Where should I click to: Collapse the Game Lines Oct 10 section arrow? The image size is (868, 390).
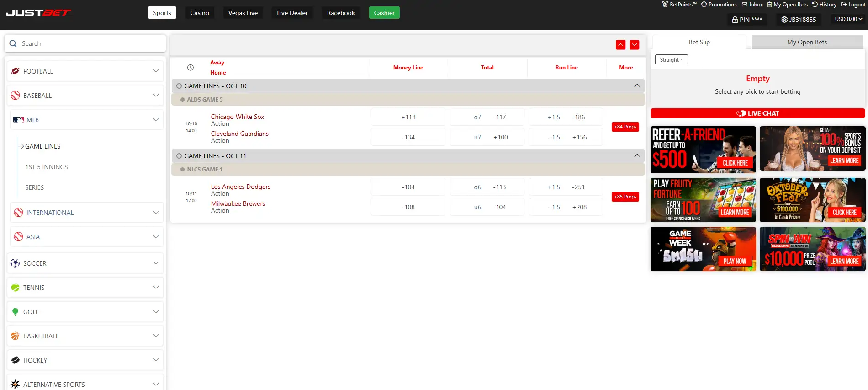637,85
